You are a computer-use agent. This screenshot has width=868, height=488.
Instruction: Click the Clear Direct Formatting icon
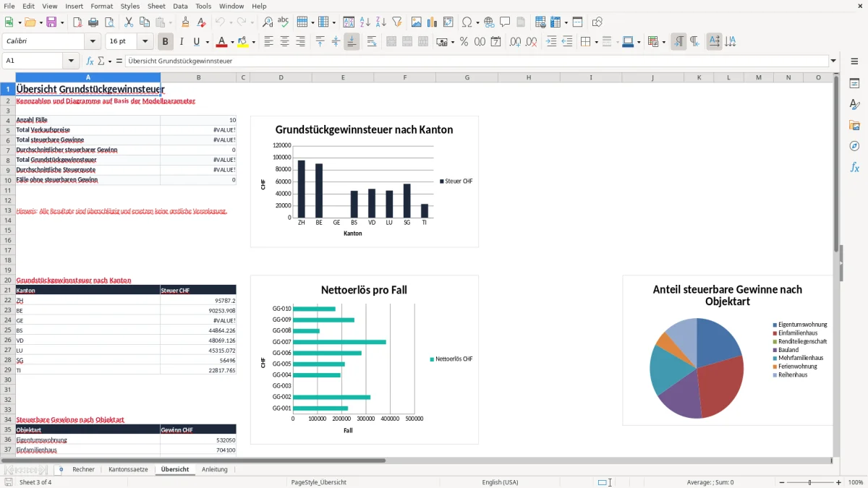coord(201,22)
